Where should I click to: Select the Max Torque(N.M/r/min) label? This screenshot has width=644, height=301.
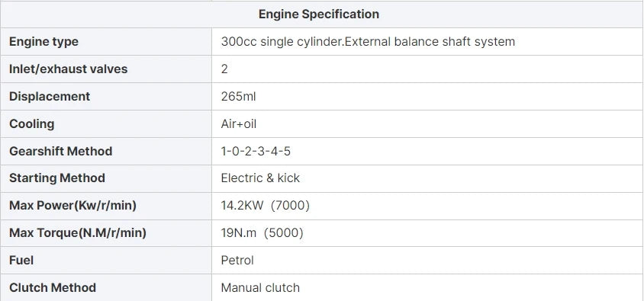click(x=78, y=233)
